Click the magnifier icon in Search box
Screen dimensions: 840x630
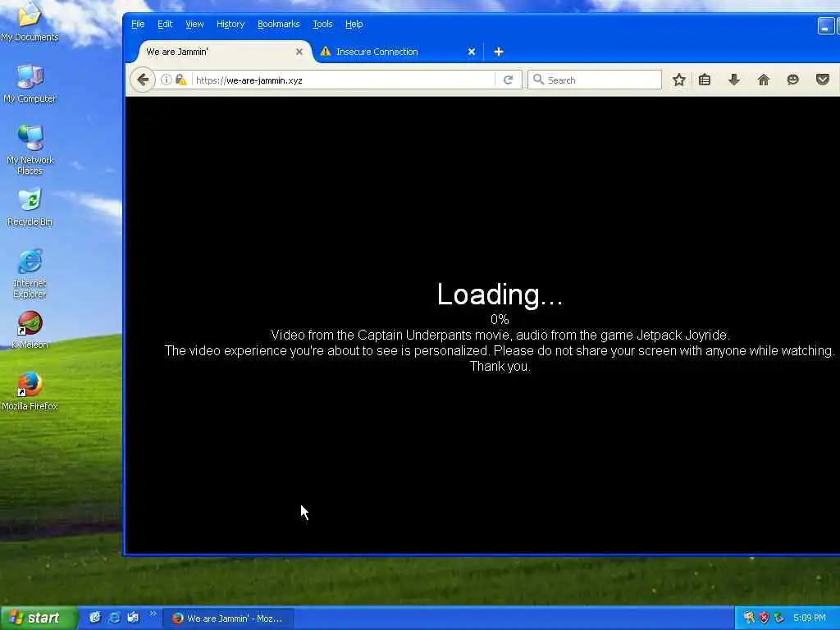point(538,80)
